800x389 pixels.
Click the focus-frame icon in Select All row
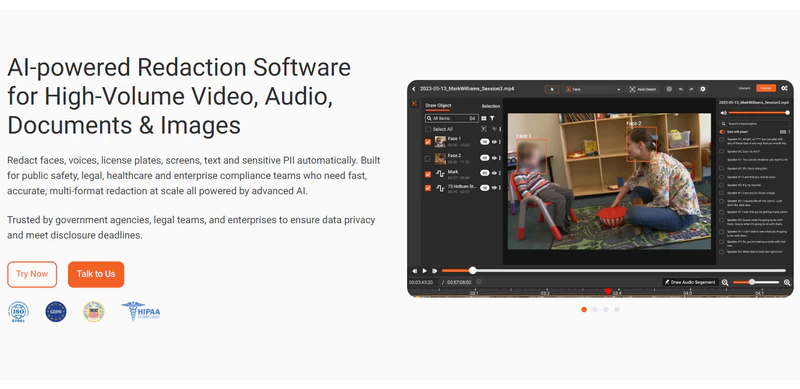[x=484, y=129]
